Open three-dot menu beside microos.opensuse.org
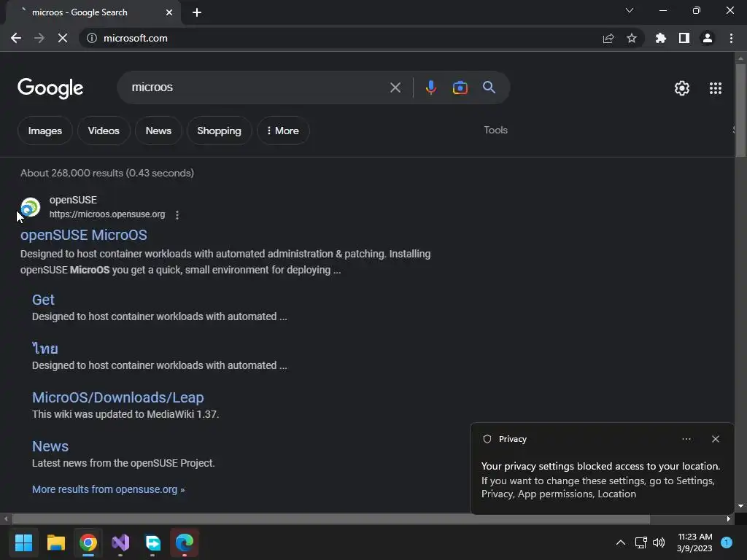Screen dimensions: 747x560 [x=177, y=215]
